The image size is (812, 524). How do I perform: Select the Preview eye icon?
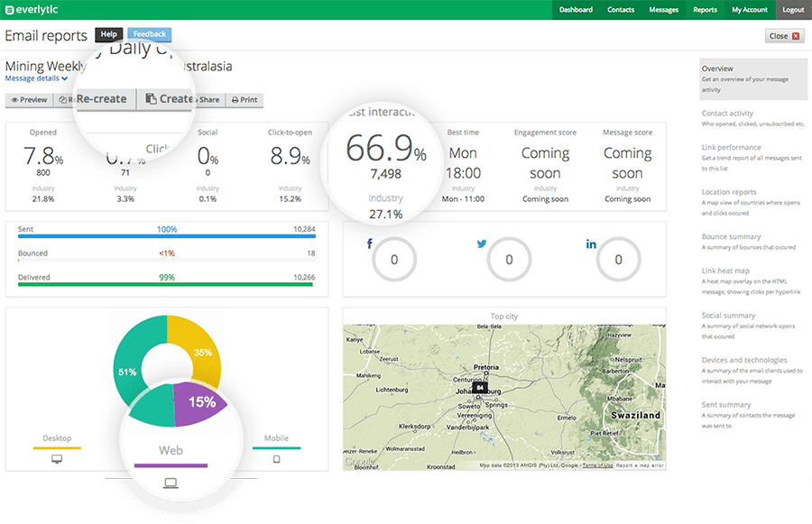click(x=16, y=99)
